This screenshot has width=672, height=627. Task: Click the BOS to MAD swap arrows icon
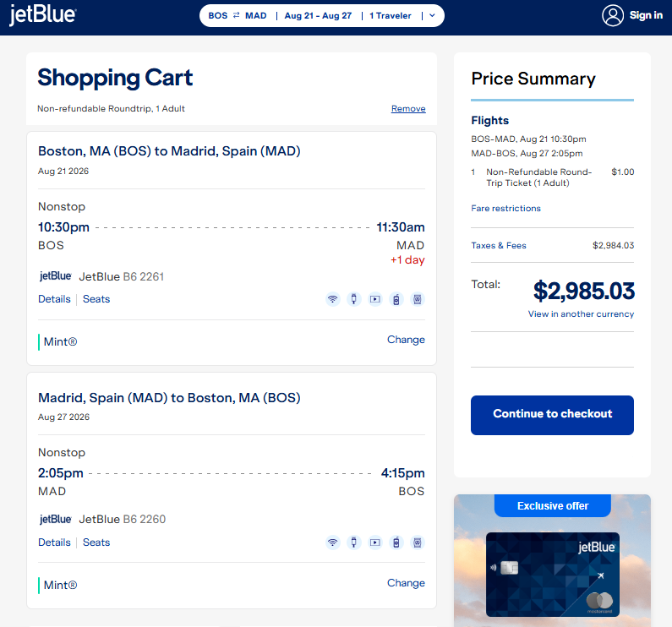pos(236,15)
